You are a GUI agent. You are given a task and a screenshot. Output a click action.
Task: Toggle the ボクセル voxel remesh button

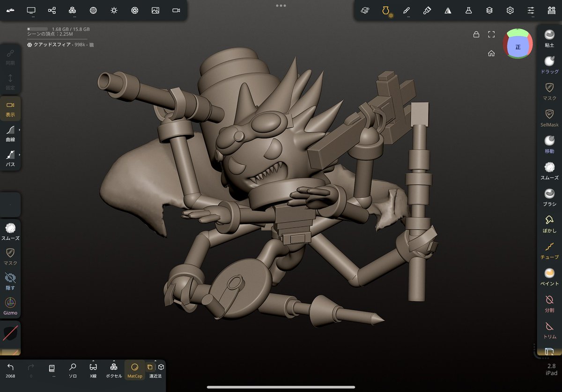(114, 370)
